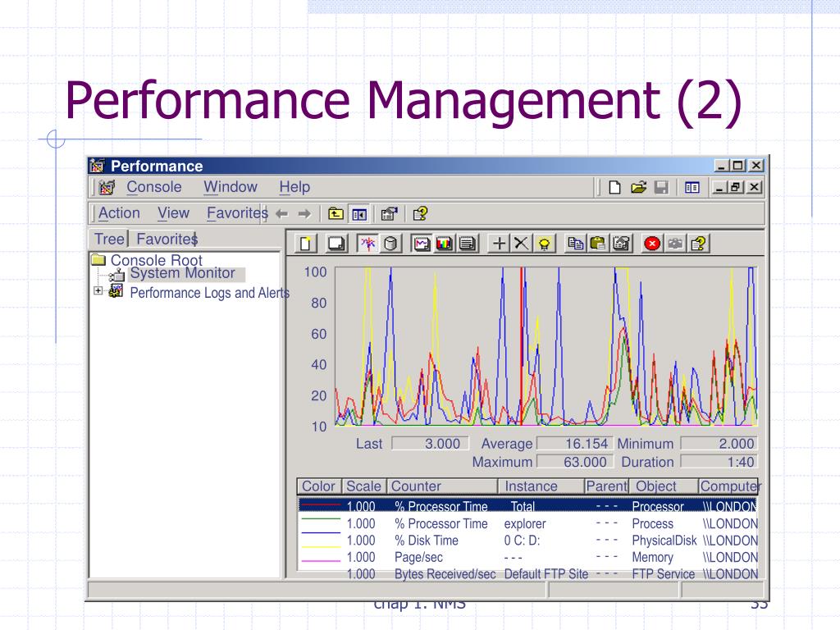Open the Console menu
This screenshot has height=630, width=840.
tap(153, 187)
